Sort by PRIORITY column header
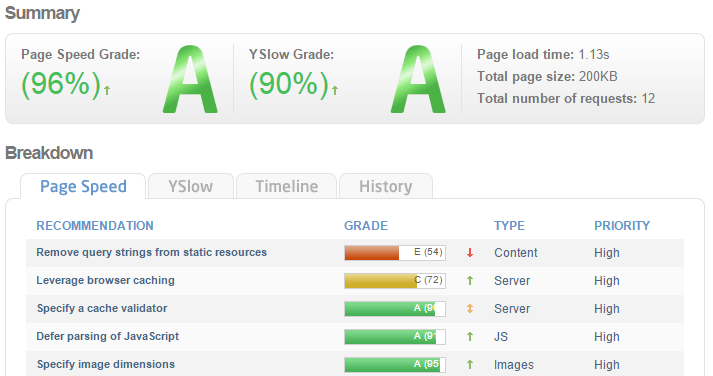This screenshot has height=376, width=713. [x=622, y=226]
